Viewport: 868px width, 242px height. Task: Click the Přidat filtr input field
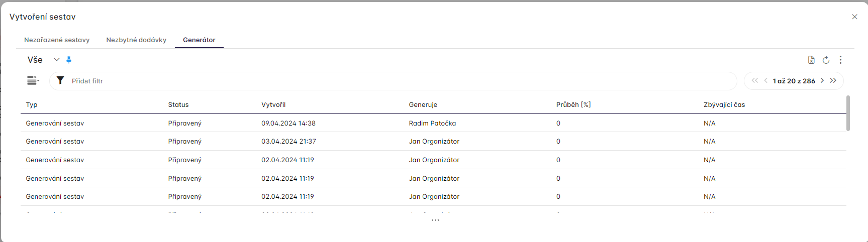coord(392,81)
